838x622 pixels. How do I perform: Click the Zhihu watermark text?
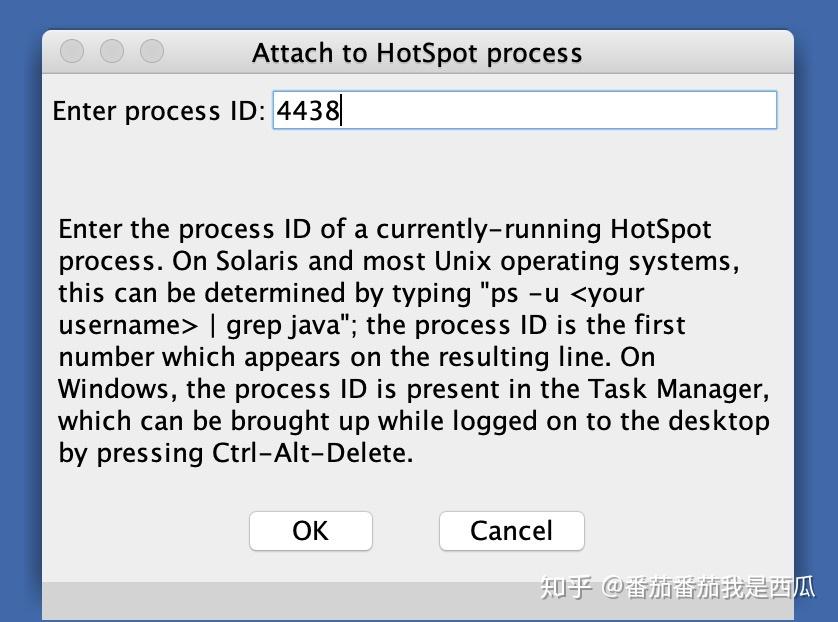[x=677, y=588]
